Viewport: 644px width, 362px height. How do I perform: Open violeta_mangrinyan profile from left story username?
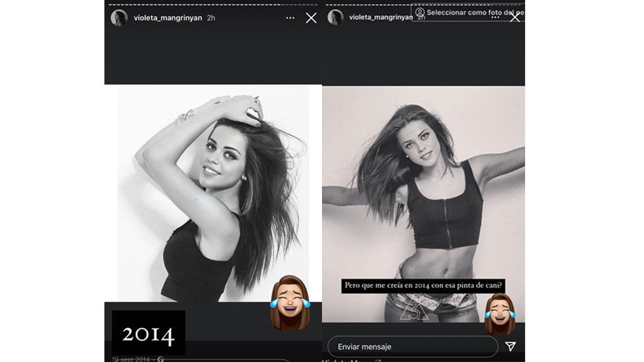click(x=168, y=18)
